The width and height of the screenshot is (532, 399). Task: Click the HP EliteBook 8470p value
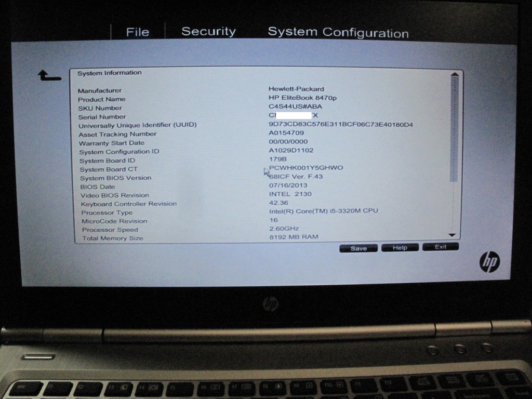(303, 98)
